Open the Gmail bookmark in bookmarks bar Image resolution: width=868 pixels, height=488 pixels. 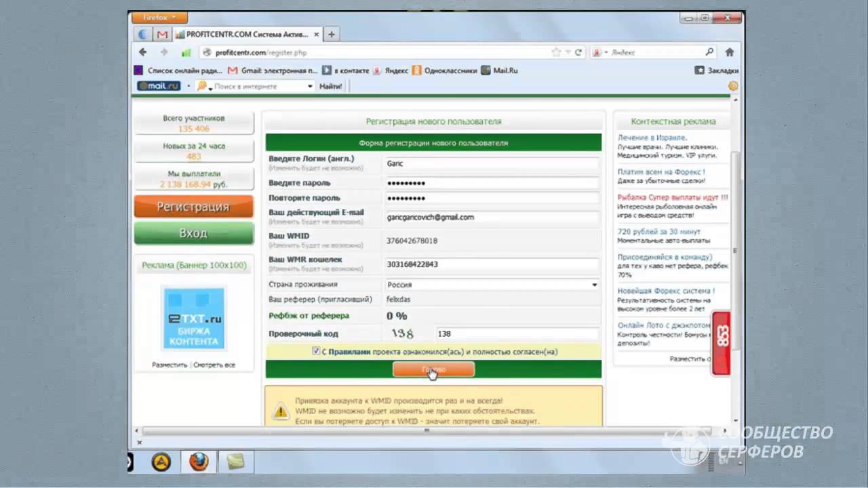[x=273, y=70]
